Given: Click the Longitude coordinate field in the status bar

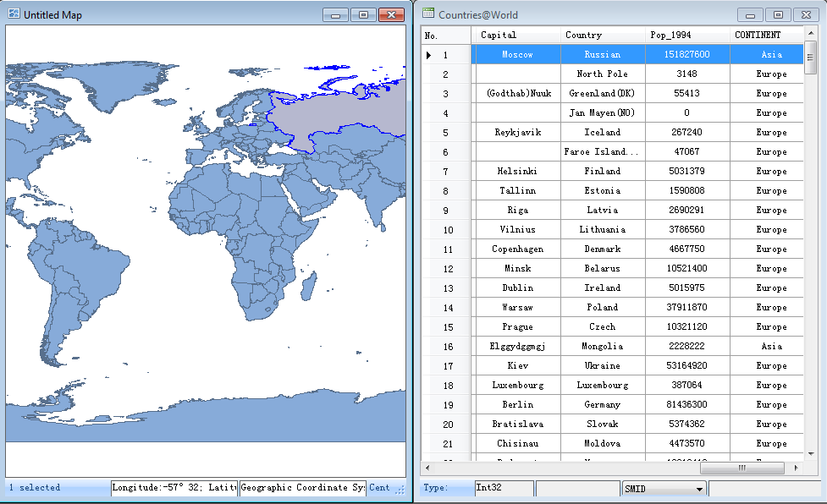Looking at the screenshot, I should click(174, 488).
